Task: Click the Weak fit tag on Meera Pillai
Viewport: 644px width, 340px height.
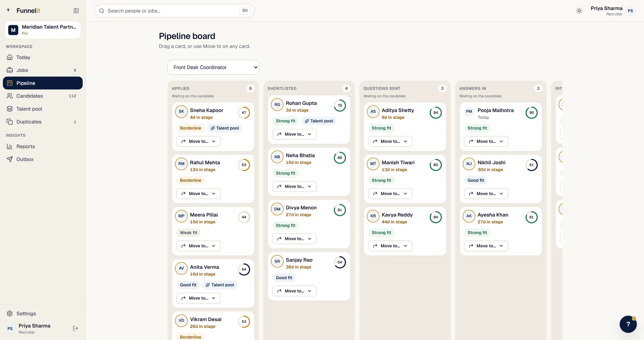Action: tap(189, 233)
